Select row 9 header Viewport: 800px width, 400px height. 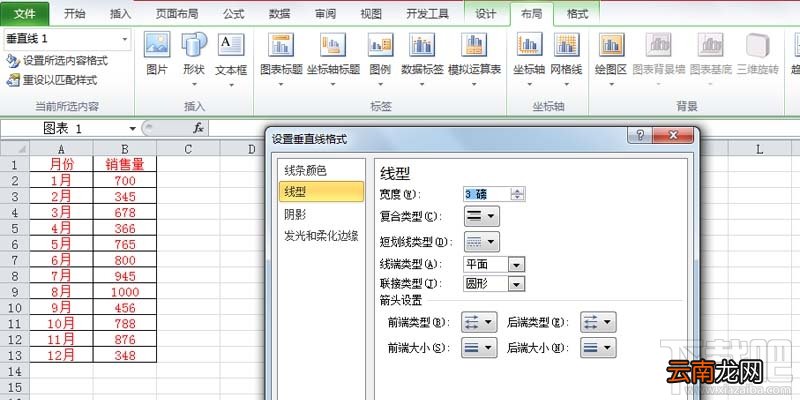[x=15, y=292]
